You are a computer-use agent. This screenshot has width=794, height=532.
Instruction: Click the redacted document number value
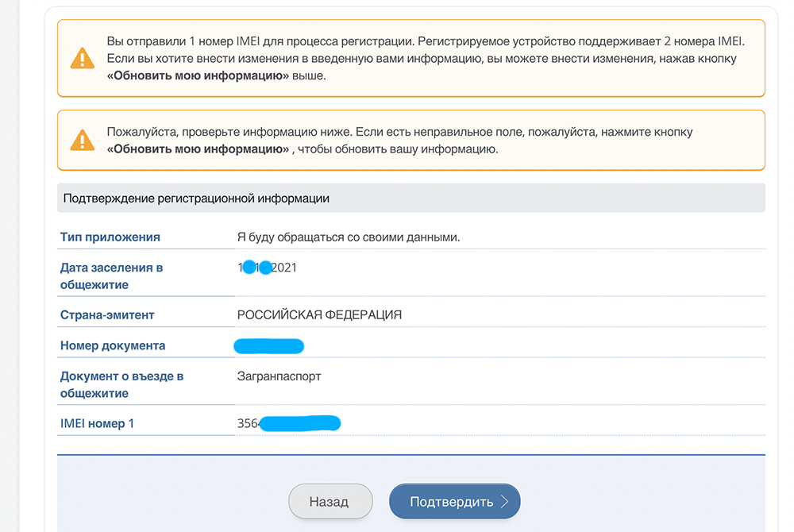[x=269, y=346]
